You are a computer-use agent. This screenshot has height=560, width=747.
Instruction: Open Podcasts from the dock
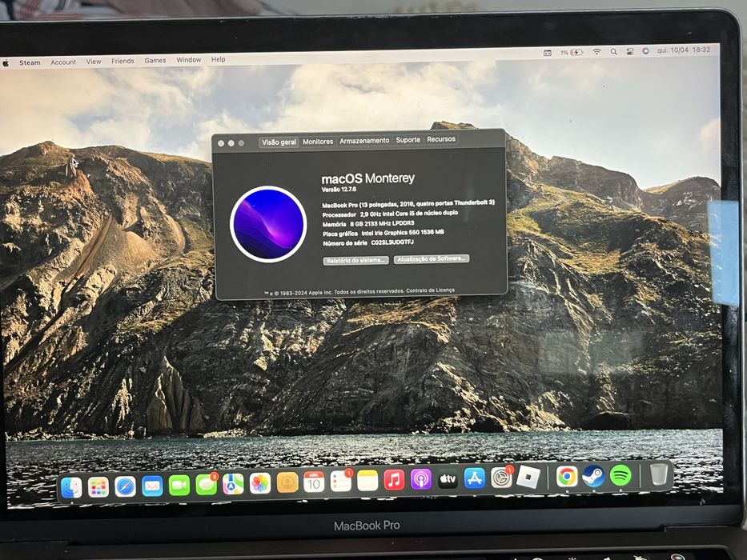click(x=421, y=479)
